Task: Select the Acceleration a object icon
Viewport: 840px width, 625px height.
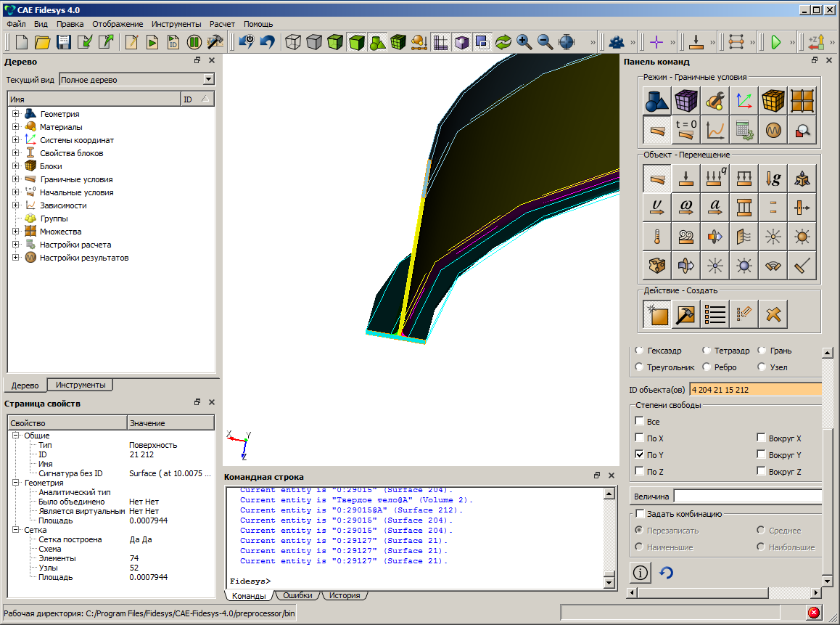Action: [715, 207]
